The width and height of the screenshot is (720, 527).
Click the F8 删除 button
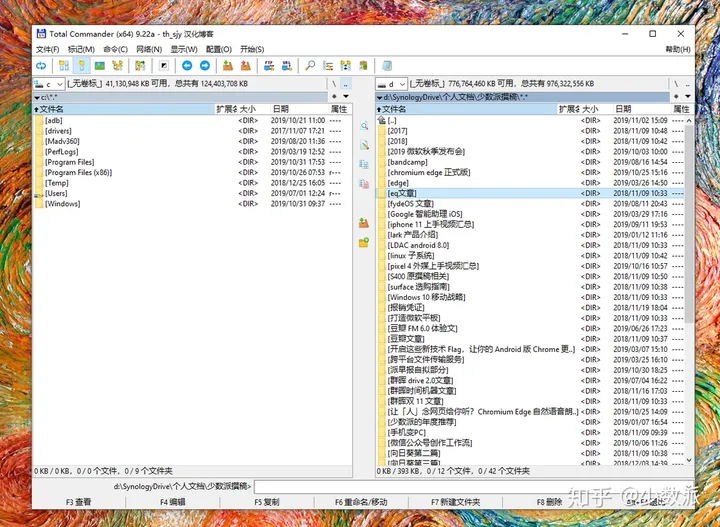pyautogui.click(x=549, y=502)
